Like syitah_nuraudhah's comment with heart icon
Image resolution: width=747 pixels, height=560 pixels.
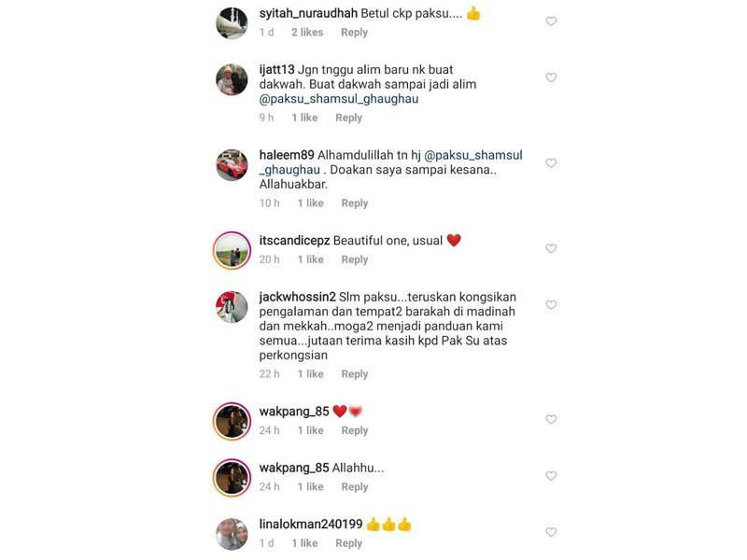551,21
